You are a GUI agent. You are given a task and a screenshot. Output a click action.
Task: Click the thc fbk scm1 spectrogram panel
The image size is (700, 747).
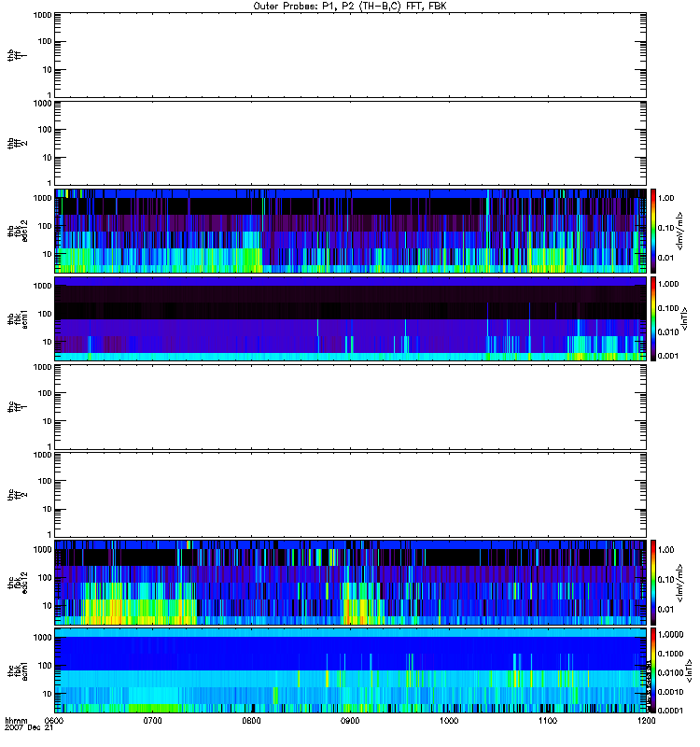pyautogui.click(x=350, y=669)
